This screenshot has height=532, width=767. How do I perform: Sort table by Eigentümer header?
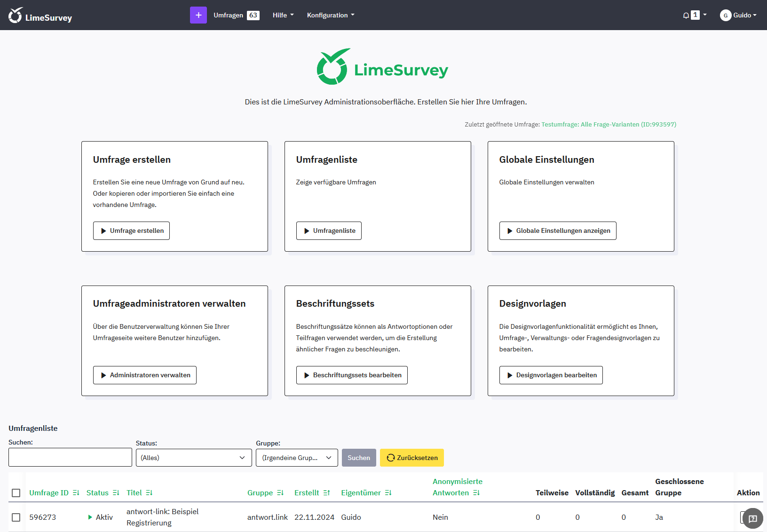[361, 493]
